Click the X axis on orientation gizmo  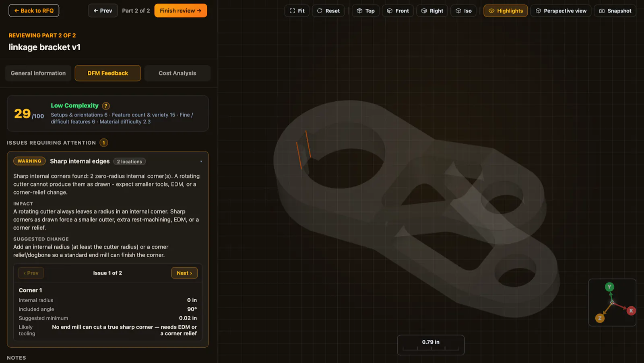[631, 311]
